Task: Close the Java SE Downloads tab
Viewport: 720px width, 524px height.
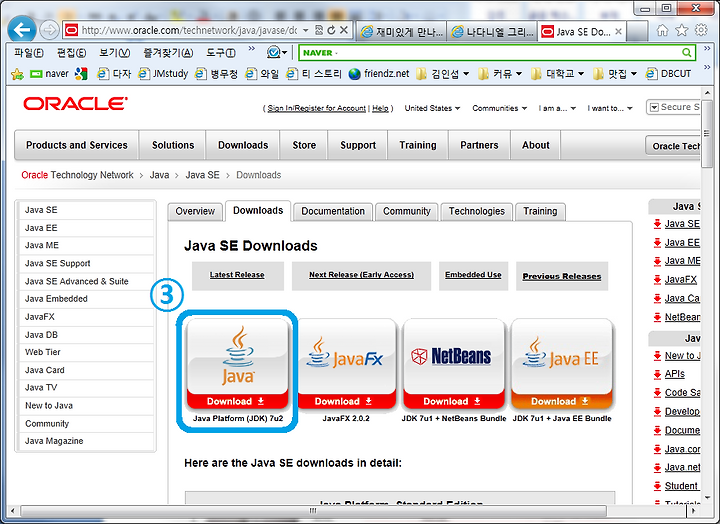Action: tap(619, 32)
